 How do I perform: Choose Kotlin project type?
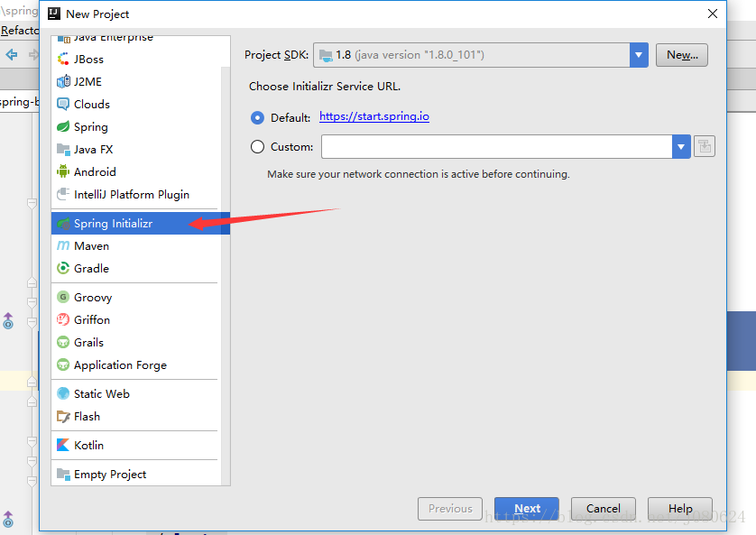(x=141, y=445)
